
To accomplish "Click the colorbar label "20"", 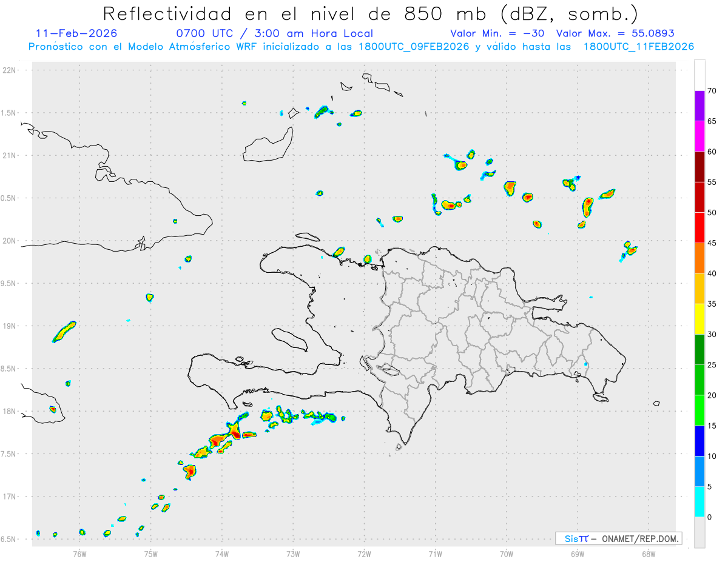I will [712, 395].
